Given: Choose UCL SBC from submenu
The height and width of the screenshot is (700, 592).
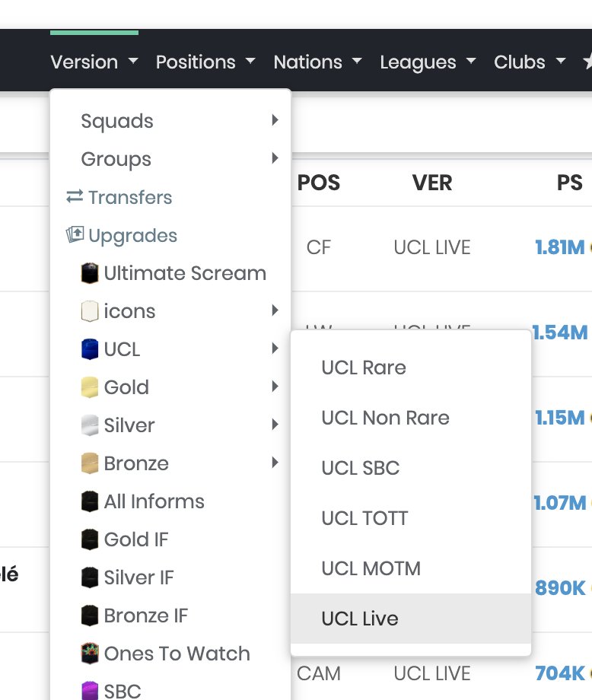Looking at the screenshot, I should [x=411, y=468].
